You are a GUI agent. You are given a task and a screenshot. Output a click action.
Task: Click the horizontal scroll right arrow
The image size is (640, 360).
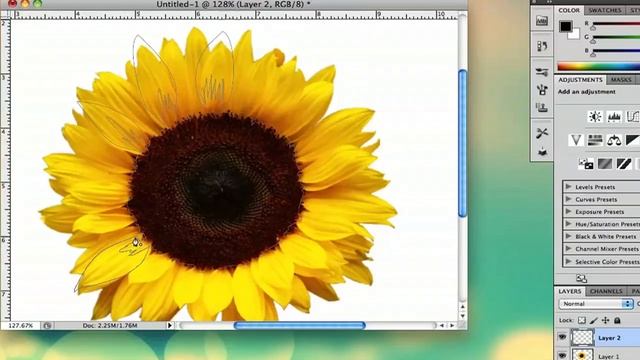pyautogui.click(x=452, y=325)
